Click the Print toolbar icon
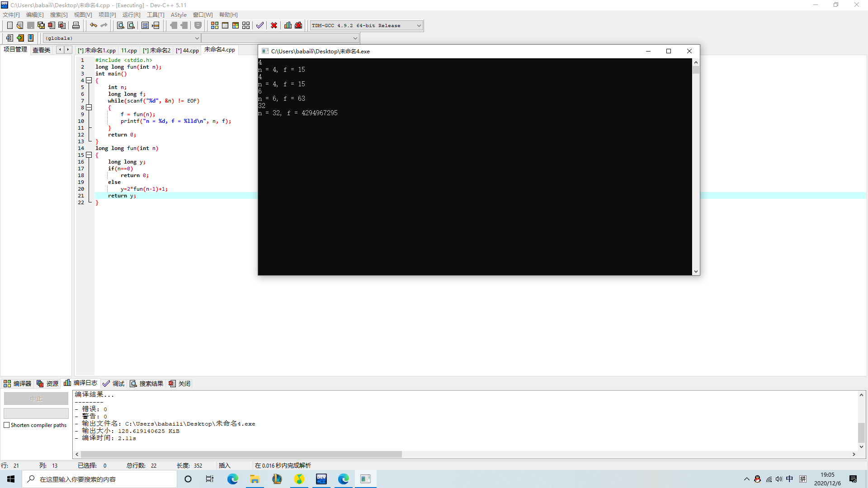 pos(76,25)
